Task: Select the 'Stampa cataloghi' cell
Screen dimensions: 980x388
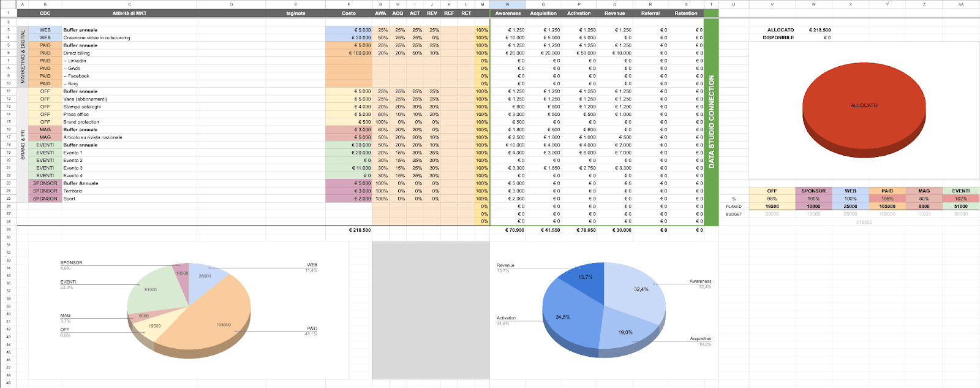Action: click(129, 107)
